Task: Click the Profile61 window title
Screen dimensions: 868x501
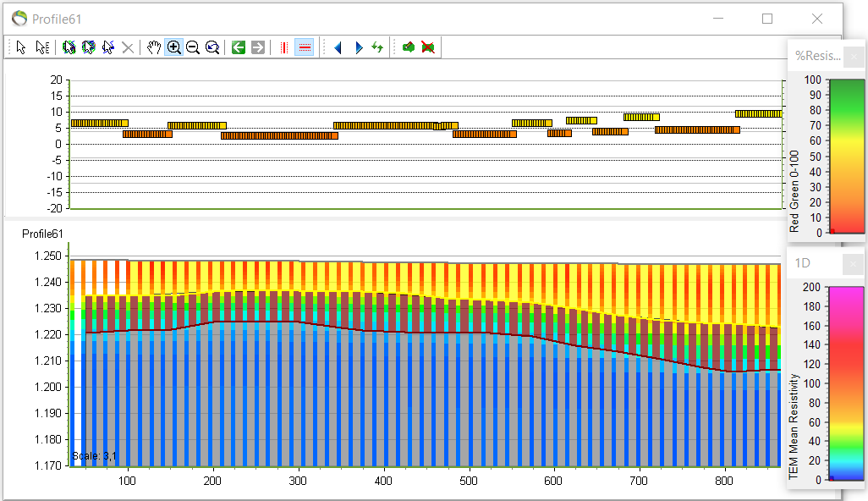Action: click(x=57, y=19)
